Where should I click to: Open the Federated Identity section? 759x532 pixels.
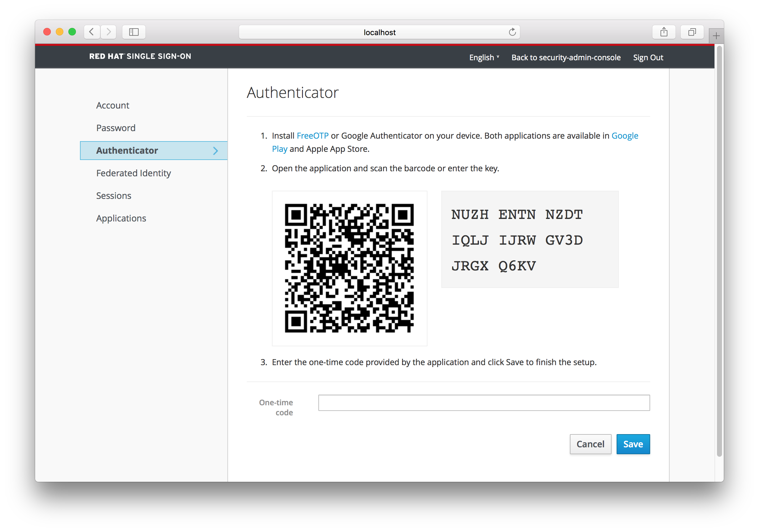point(134,173)
